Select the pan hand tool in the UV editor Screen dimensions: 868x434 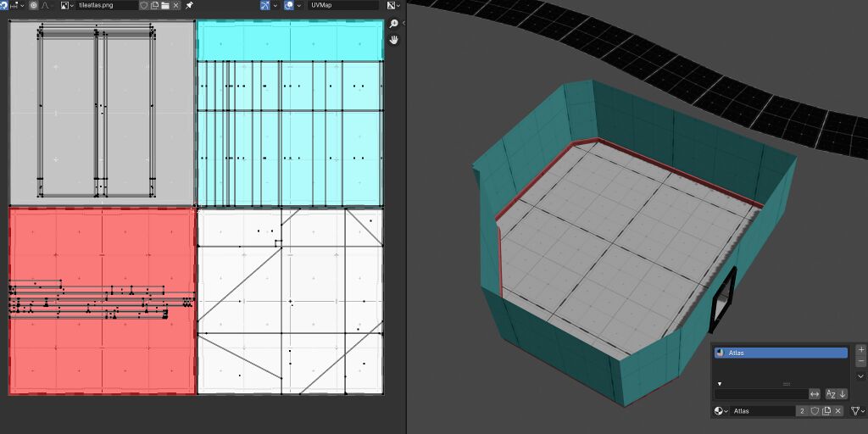click(393, 39)
